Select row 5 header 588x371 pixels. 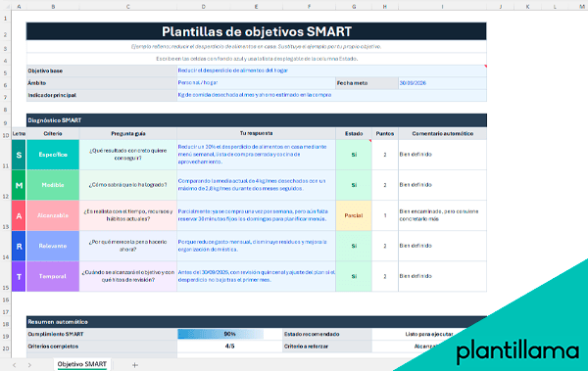pos(5,72)
